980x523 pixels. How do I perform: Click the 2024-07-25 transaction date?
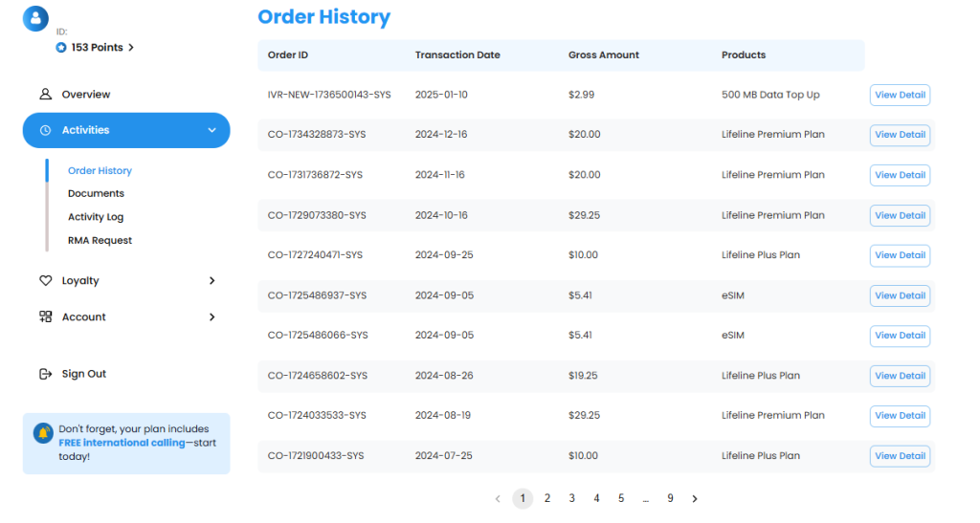coord(444,456)
